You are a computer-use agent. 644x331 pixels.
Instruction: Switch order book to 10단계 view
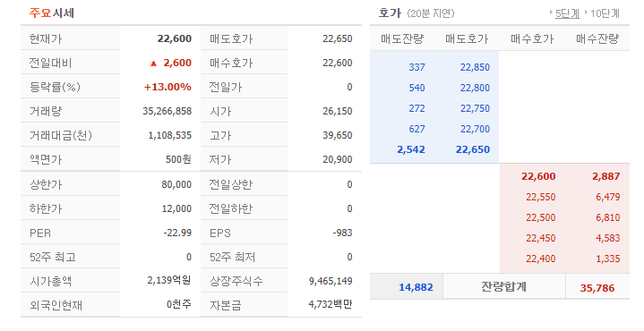pyautogui.click(x=605, y=13)
